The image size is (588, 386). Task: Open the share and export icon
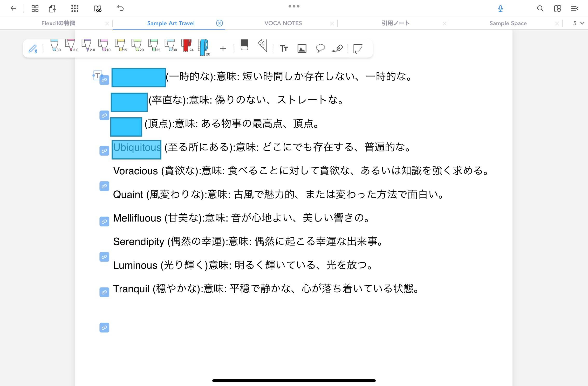[x=52, y=9]
